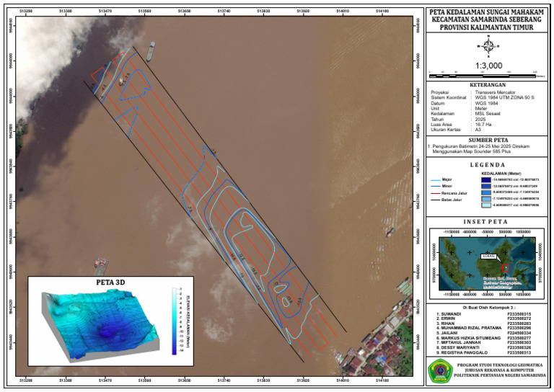The width and height of the screenshot is (554, 392).
Task: Click the Unit value Meter
Action: pyautogui.click(x=481, y=109)
